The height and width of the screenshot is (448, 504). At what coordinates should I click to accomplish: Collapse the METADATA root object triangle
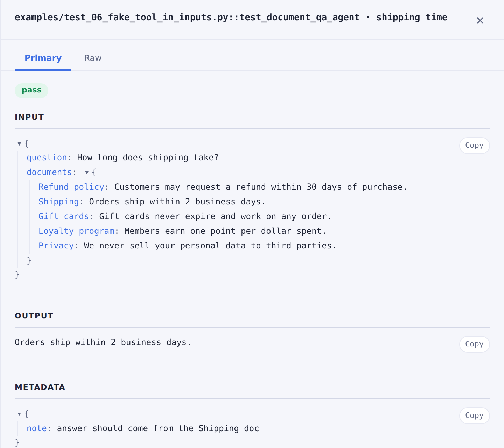[19, 414]
